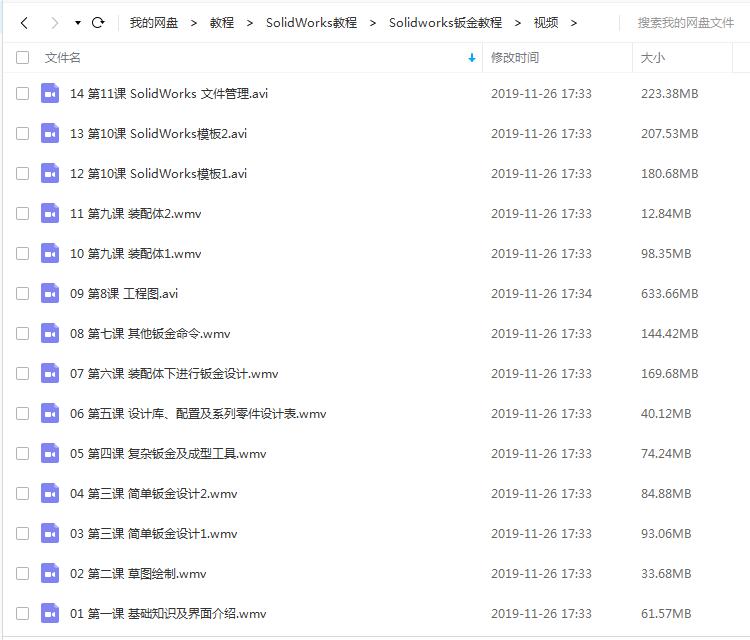The width and height of the screenshot is (750, 640).
Task: Click video icon of 01 第一课 基础知识及界面介绍.wmv
Action: (x=50, y=613)
